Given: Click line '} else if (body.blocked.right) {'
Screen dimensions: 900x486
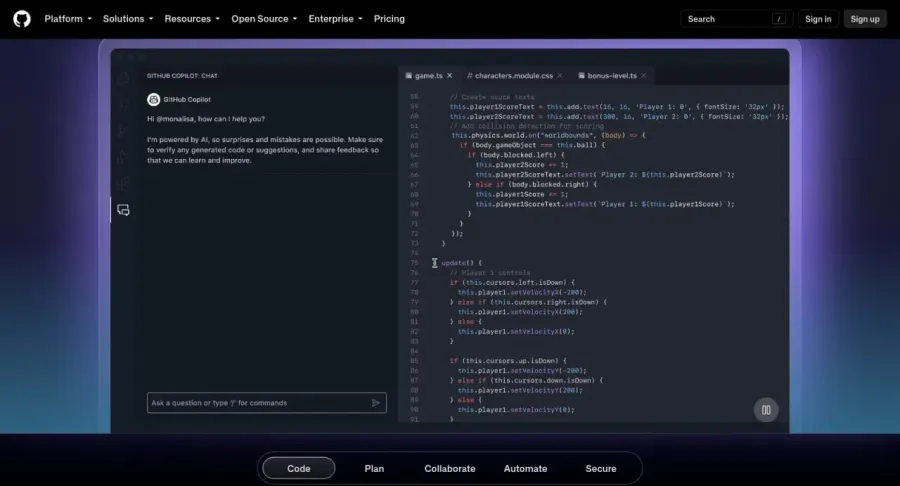Looking at the screenshot, I should point(532,184).
